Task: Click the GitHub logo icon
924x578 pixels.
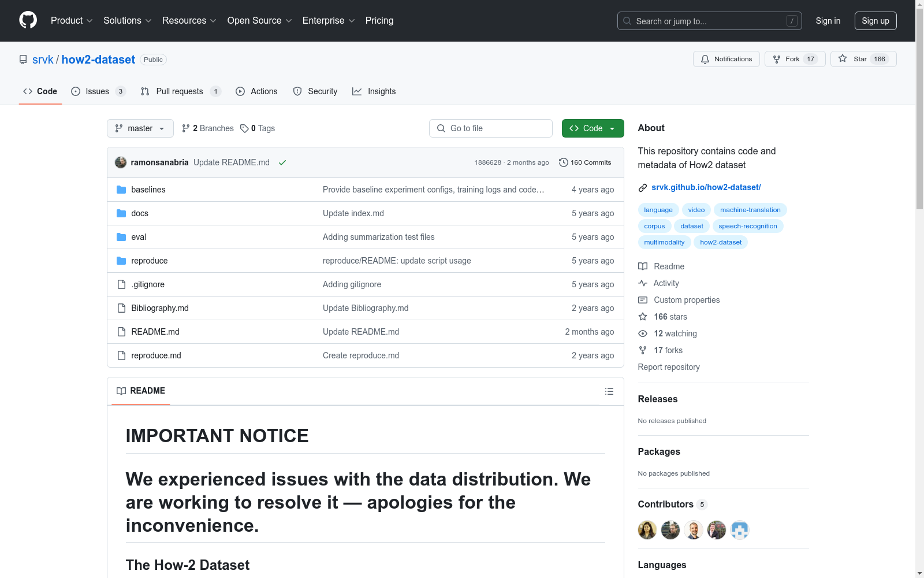Action: pos(28,20)
